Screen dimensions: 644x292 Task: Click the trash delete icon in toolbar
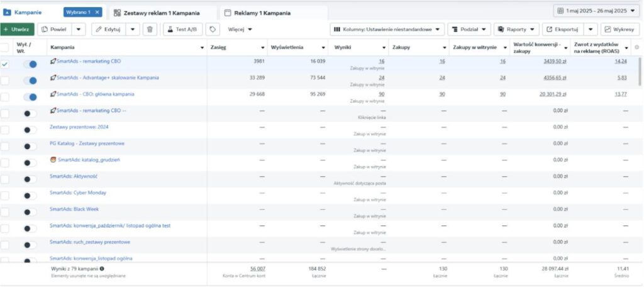coord(150,29)
